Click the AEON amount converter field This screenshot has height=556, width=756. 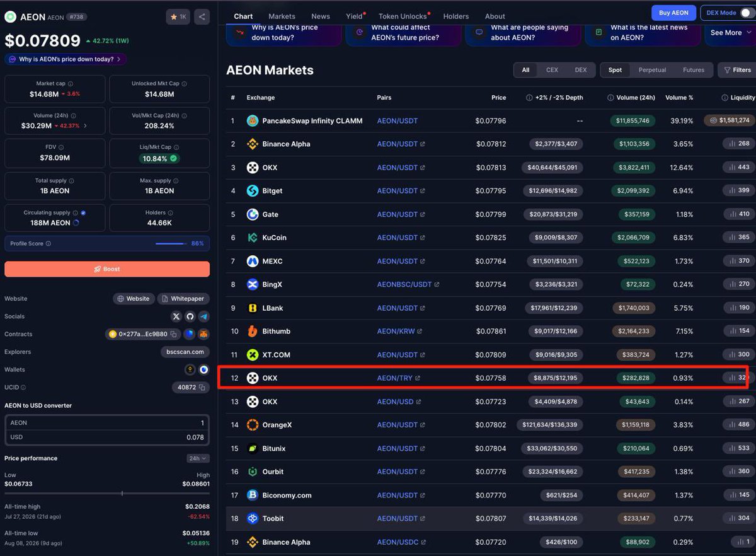coord(107,423)
